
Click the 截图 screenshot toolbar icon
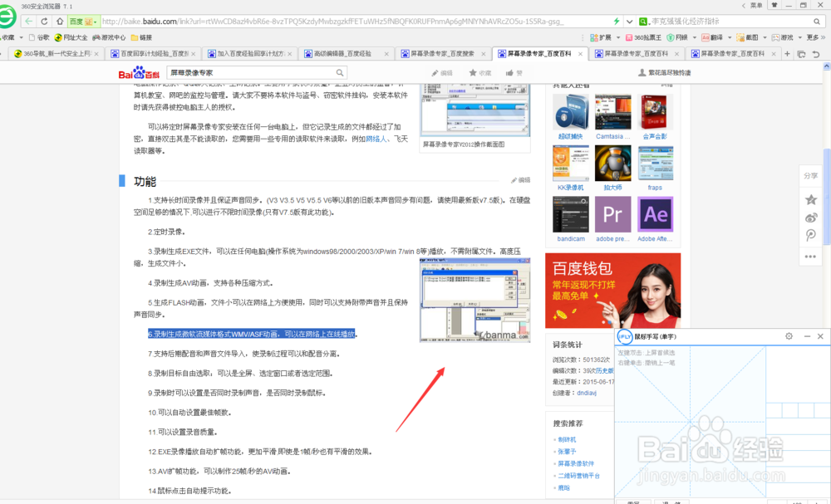pyautogui.click(x=747, y=37)
